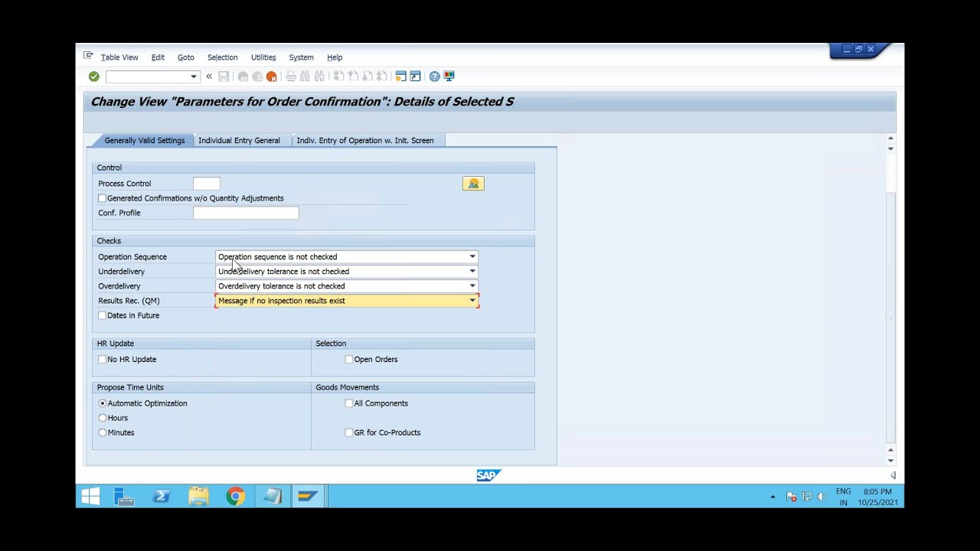
Task: Open the Edit menu
Action: coord(158,57)
